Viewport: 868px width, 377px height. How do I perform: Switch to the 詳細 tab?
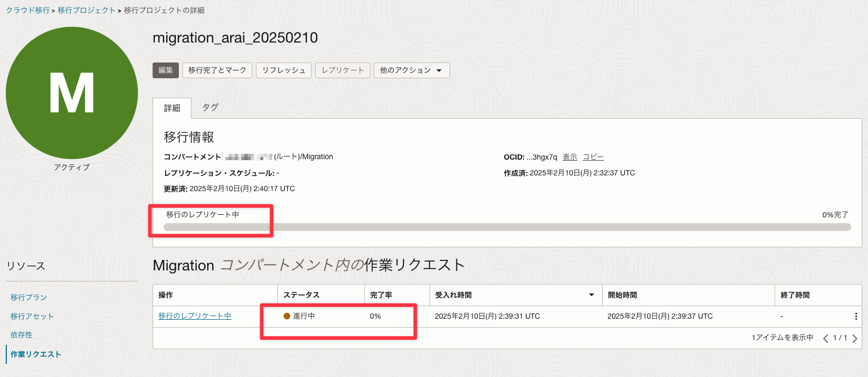[172, 108]
